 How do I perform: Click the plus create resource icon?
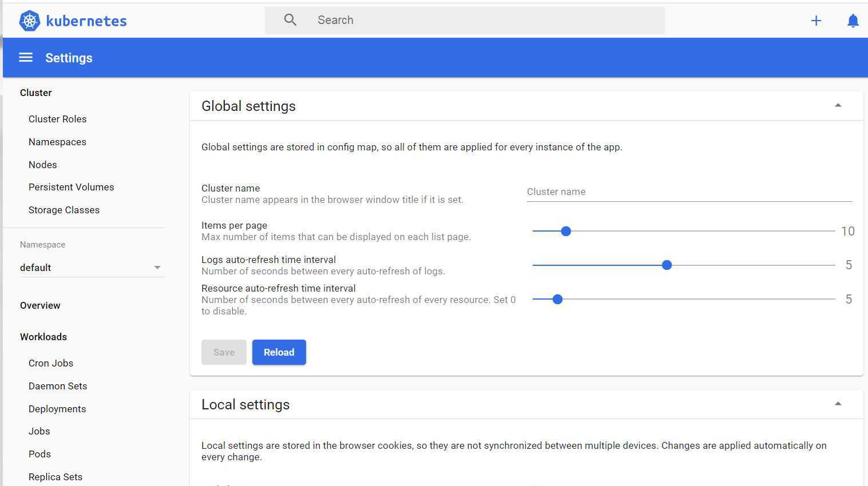click(816, 21)
